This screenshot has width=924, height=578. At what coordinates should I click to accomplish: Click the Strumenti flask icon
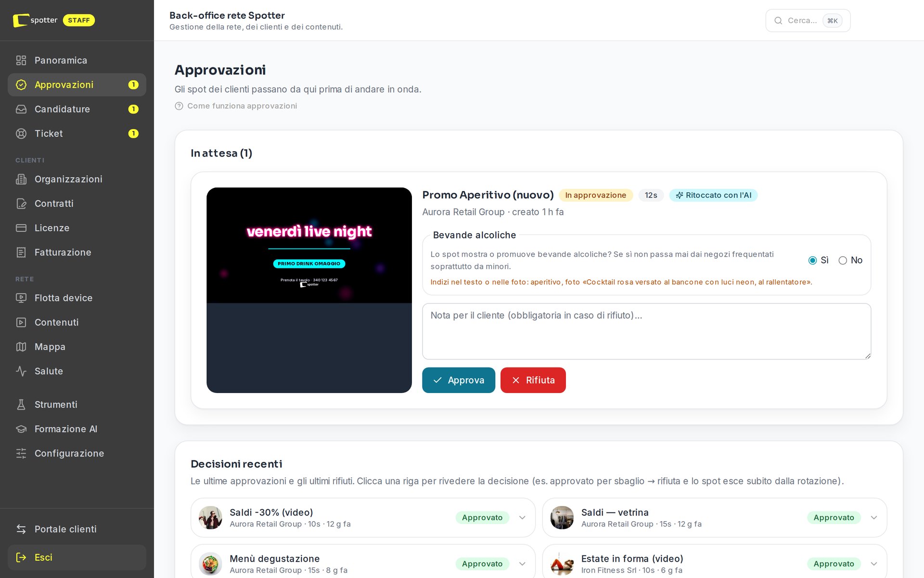click(x=21, y=405)
